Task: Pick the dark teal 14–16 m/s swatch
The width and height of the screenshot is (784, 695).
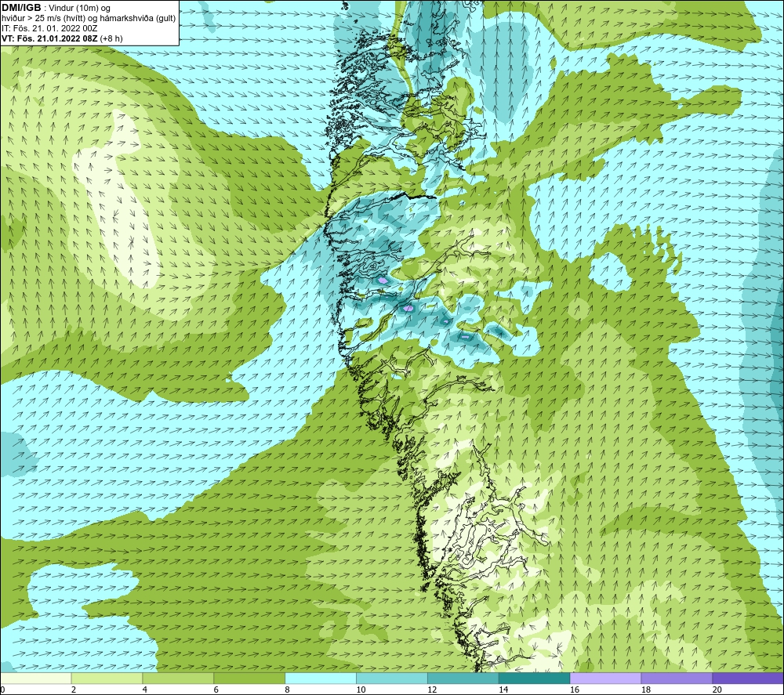Action: tap(535, 678)
